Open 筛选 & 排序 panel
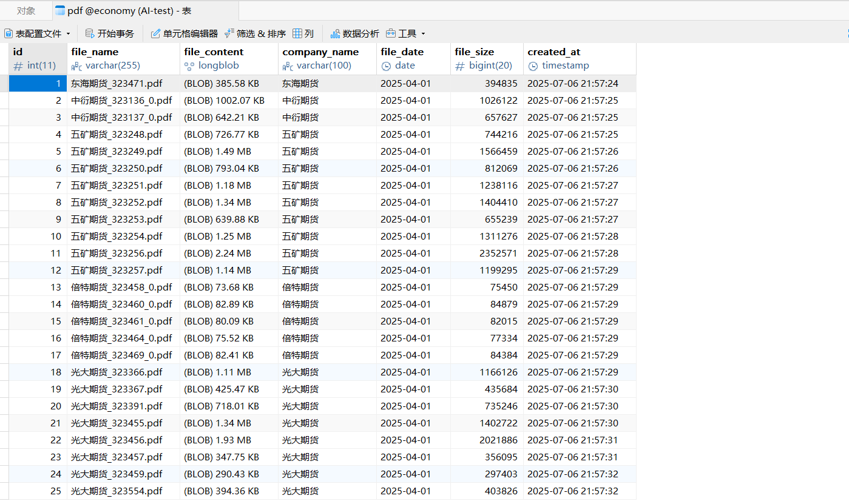The width and height of the screenshot is (849, 504). [x=255, y=33]
